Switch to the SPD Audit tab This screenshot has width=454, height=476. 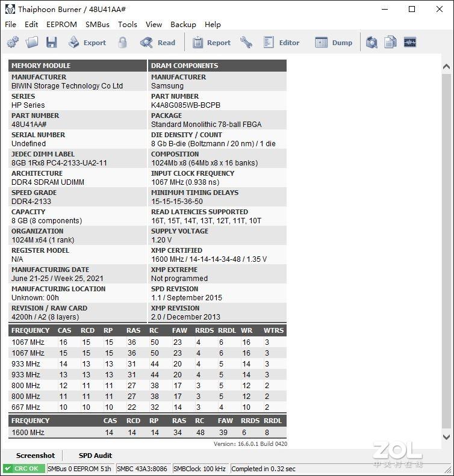coord(95,456)
